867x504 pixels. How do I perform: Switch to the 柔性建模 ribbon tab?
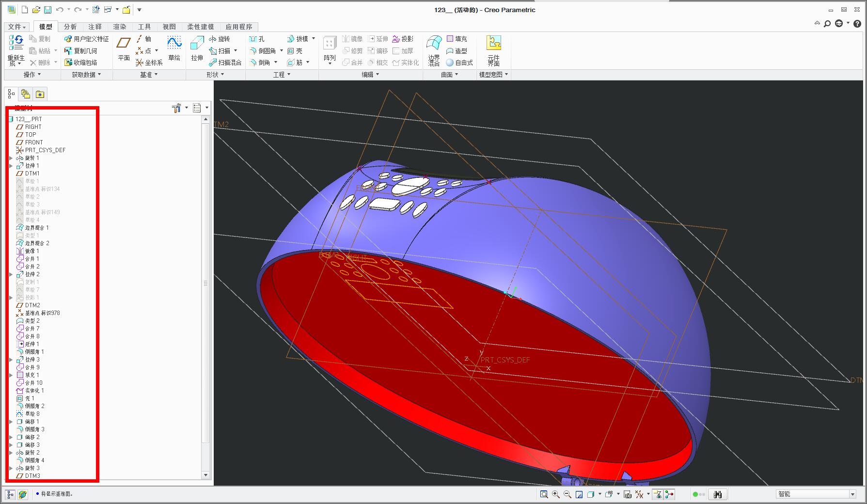tap(201, 27)
